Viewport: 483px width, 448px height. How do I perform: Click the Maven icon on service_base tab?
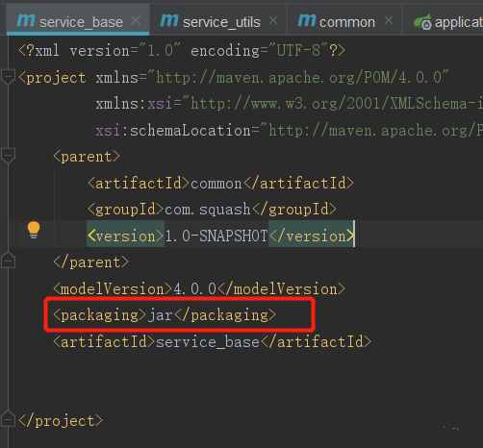click(x=26, y=20)
